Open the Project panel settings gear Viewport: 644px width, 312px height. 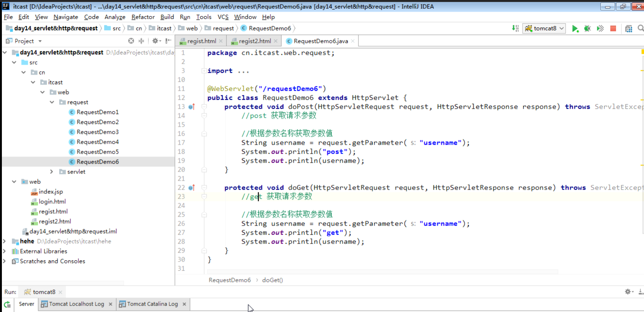pos(155,41)
